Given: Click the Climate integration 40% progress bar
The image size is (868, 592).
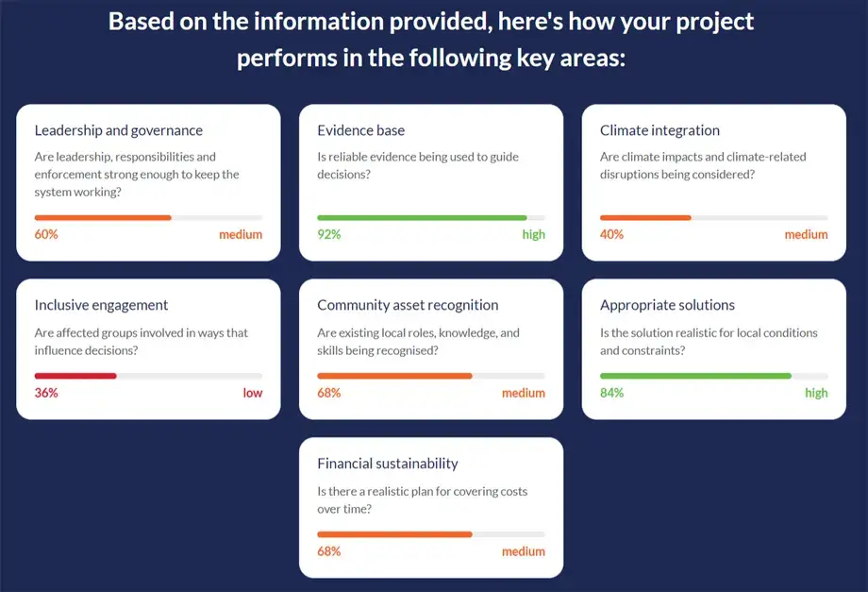Looking at the screenshot, I should pyautogui.click(x=714, y=218).
